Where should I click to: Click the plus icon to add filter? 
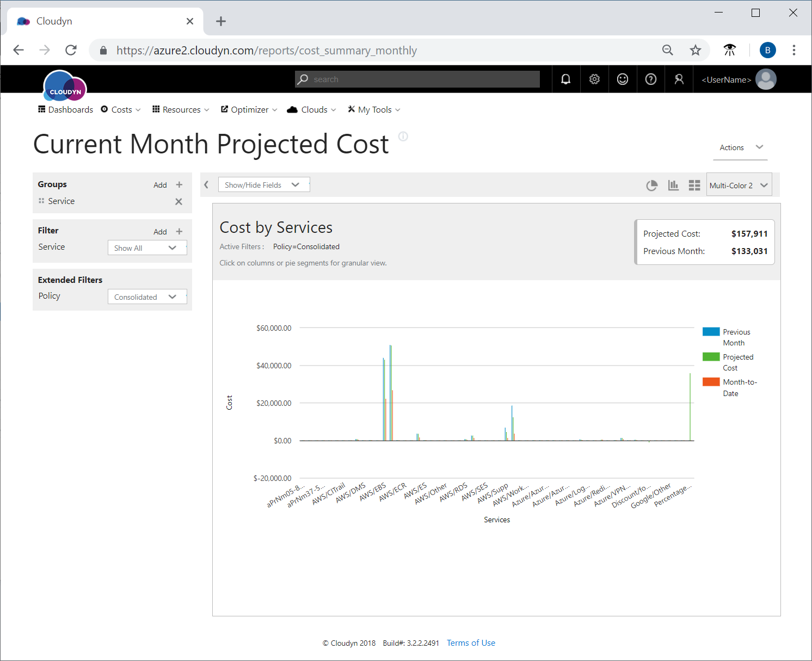pyautogui.click(x=179, y=231)
